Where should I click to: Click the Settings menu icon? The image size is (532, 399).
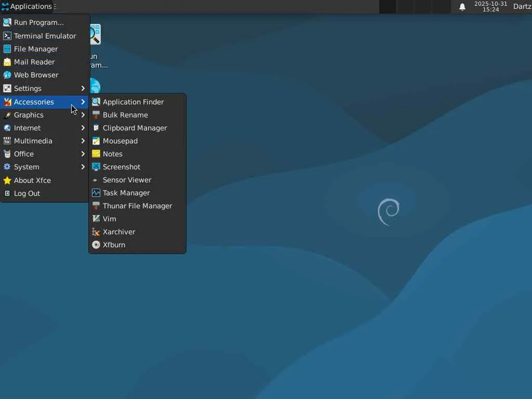(x=7, y=88)
